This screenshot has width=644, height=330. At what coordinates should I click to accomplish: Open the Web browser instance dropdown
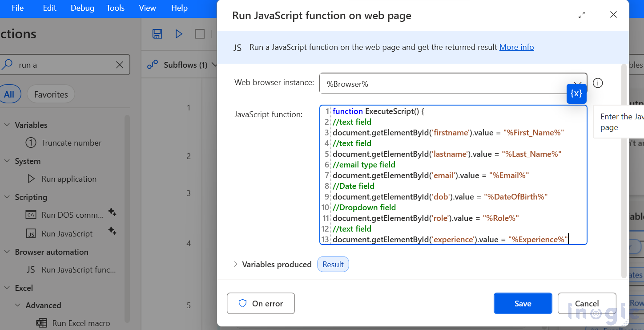pyautogui.click(x=578, y=83)
